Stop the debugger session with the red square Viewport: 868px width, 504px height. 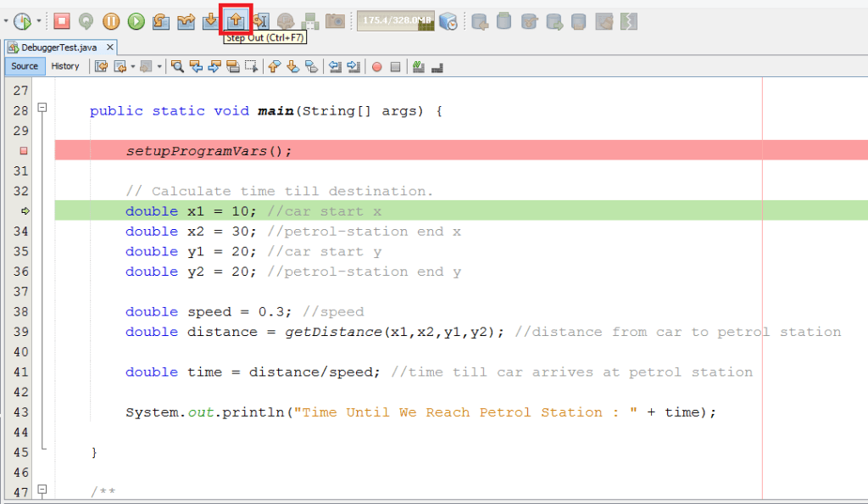pos(62,20)
